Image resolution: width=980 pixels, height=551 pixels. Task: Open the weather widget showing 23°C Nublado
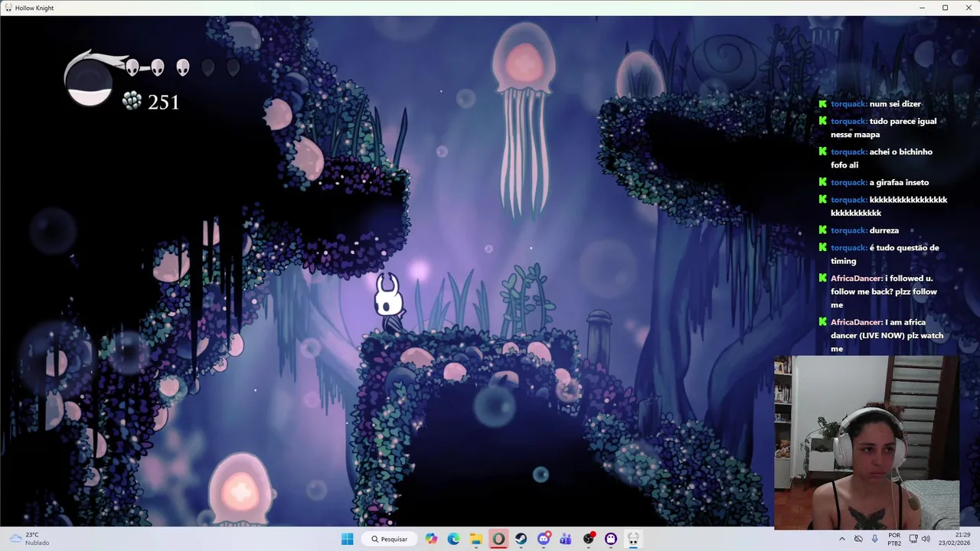[x=29, y=539]
